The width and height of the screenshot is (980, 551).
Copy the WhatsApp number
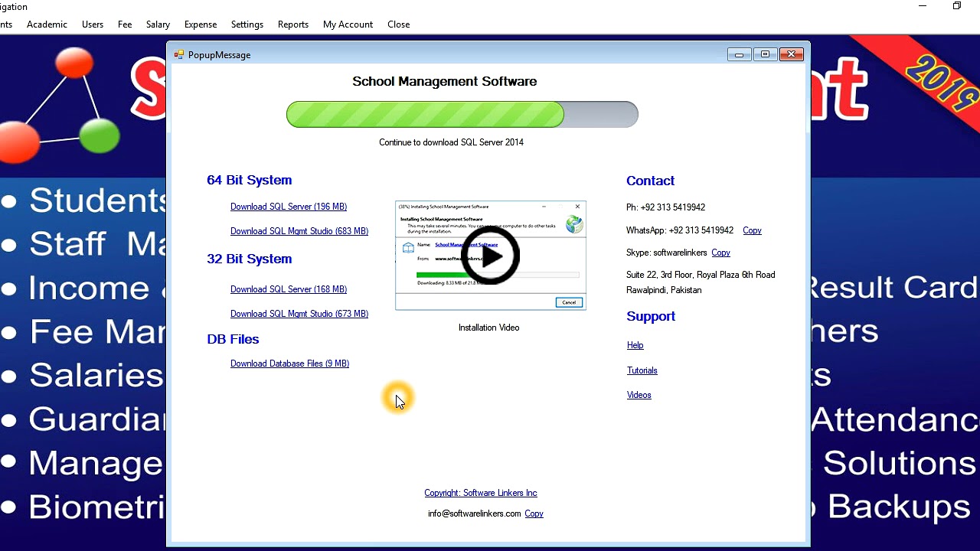click(x=752, y=230)
